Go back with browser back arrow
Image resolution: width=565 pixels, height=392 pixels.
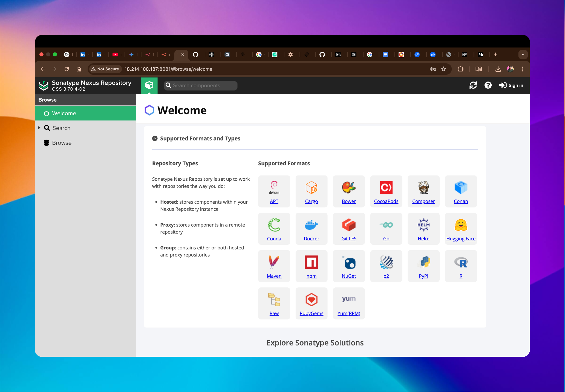42,69
